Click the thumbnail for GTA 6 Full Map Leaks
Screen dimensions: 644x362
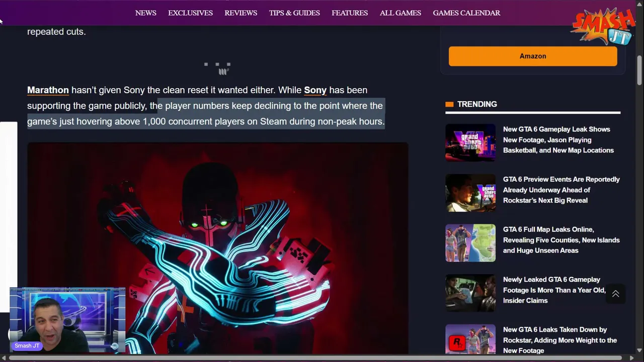coord(470,243)
